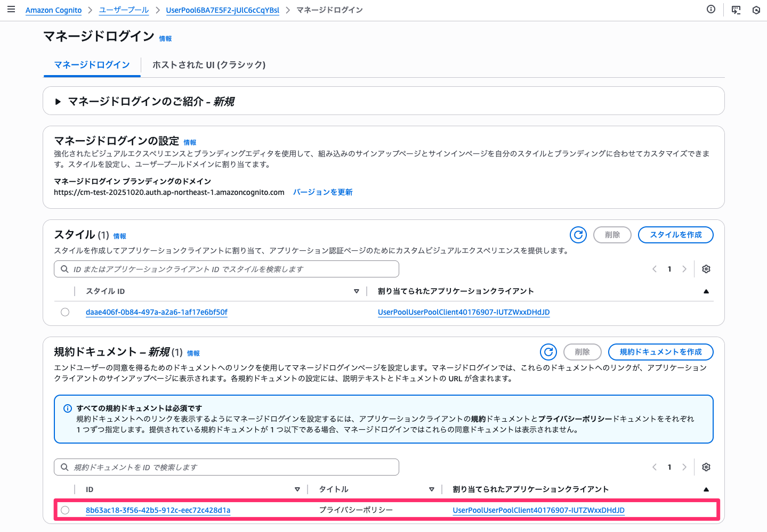
Task: Go to Amazon Cognito breadcrumb
Action: (x=54, y=10)
